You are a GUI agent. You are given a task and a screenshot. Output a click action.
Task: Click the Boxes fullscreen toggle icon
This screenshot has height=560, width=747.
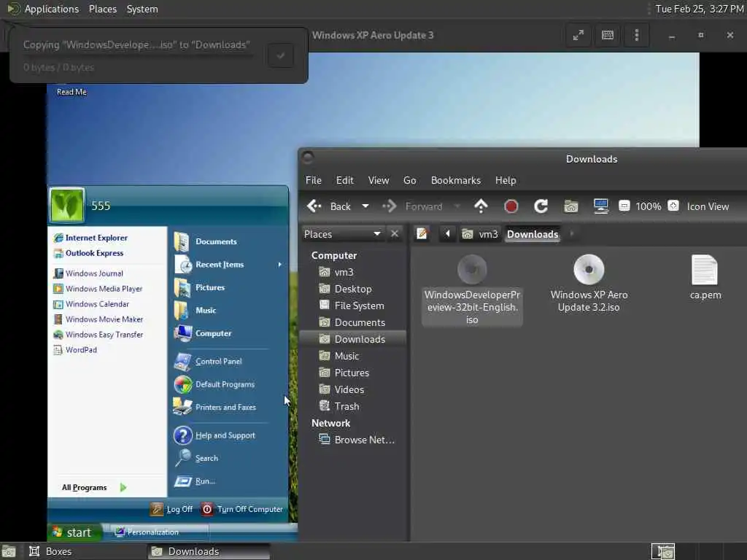click(578, 35)
